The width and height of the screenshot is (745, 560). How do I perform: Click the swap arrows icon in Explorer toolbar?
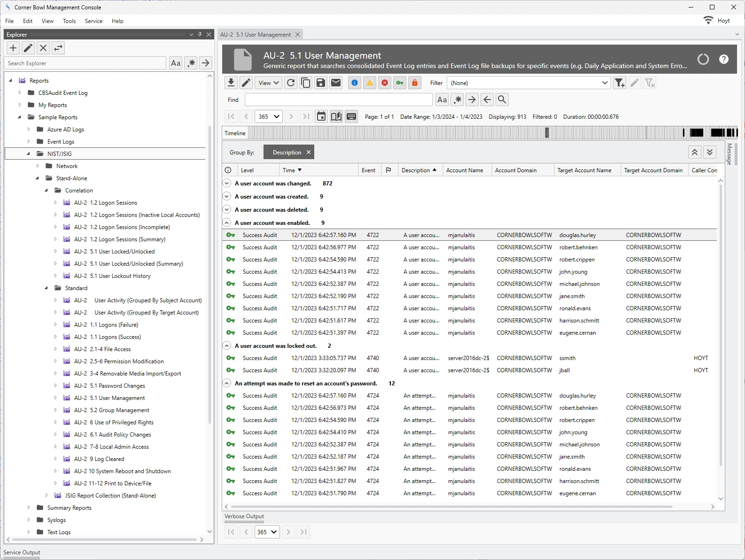click(x=58, y=48)
